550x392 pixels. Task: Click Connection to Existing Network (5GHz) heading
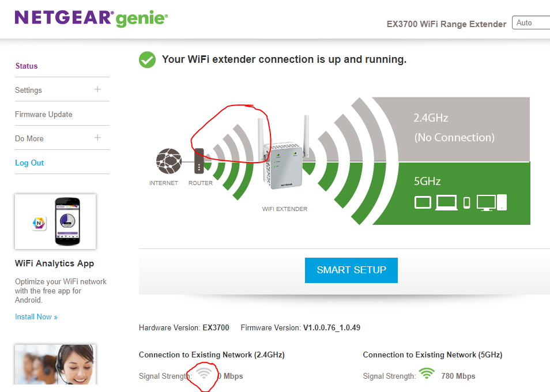(432, 355)
